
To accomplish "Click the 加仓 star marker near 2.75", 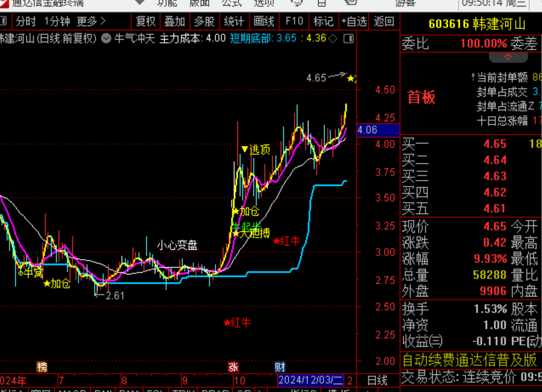I will point(47,283).
